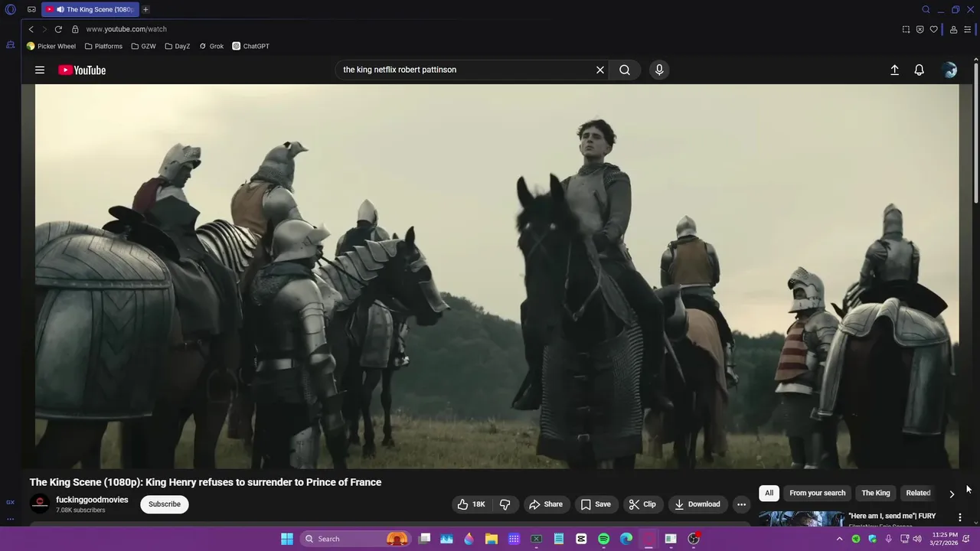Start voice search with the microphone
980x551 pixels.
tap(659, 70)
